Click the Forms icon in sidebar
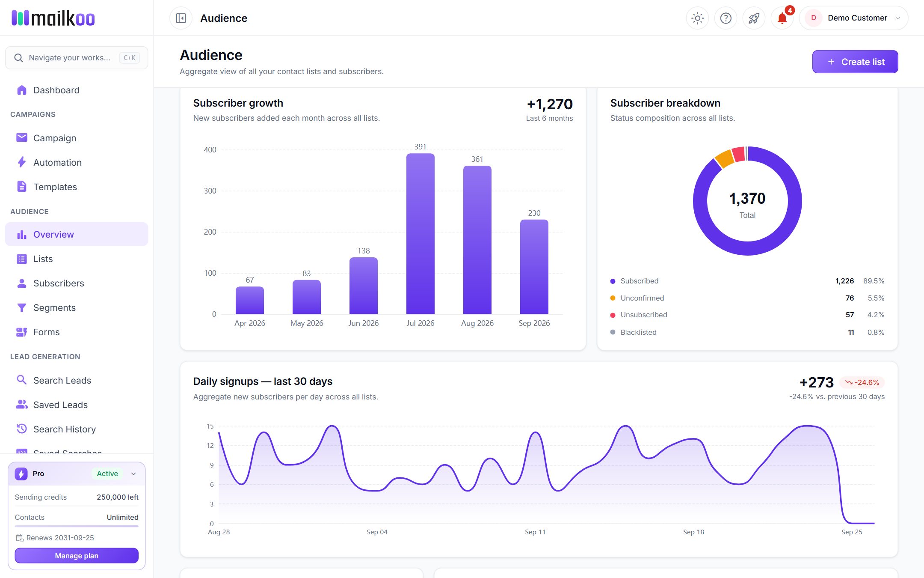This screenshot has width=924, height=578. click(x=21, y=332)
